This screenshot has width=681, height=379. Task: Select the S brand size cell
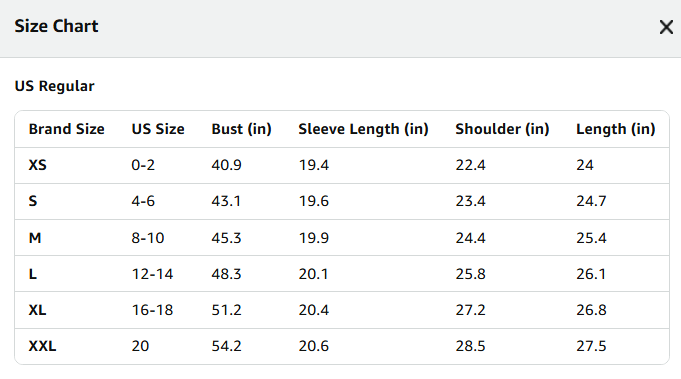tap(33, 201)
